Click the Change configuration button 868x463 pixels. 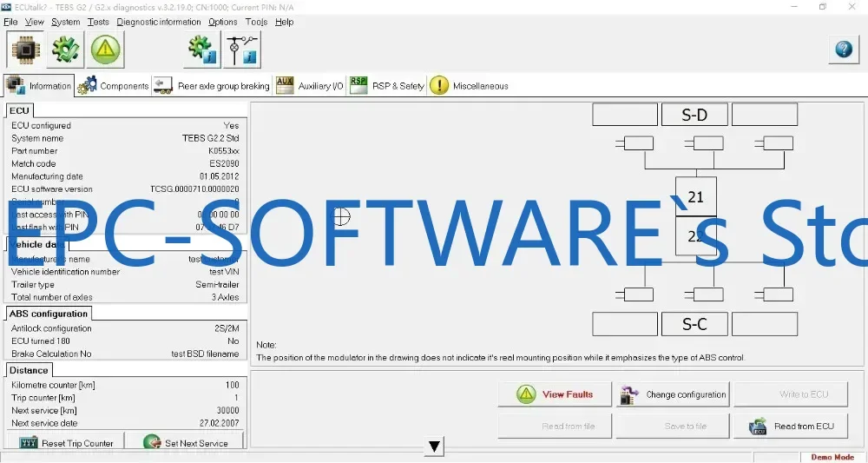pos(673,395)
